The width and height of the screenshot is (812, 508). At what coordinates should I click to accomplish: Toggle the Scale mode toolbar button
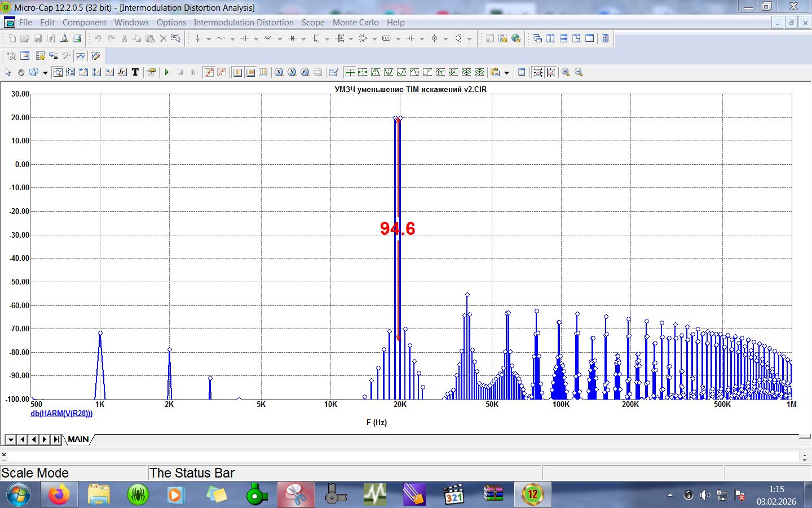click(x=58, y=72)
